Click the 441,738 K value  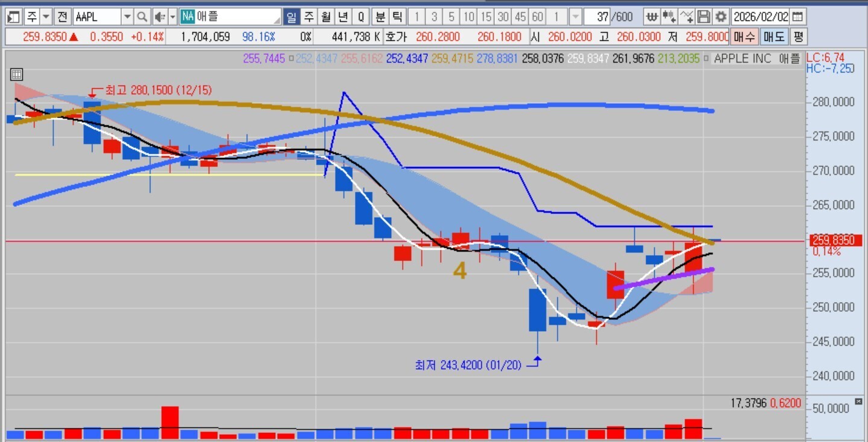click(356, 37)
